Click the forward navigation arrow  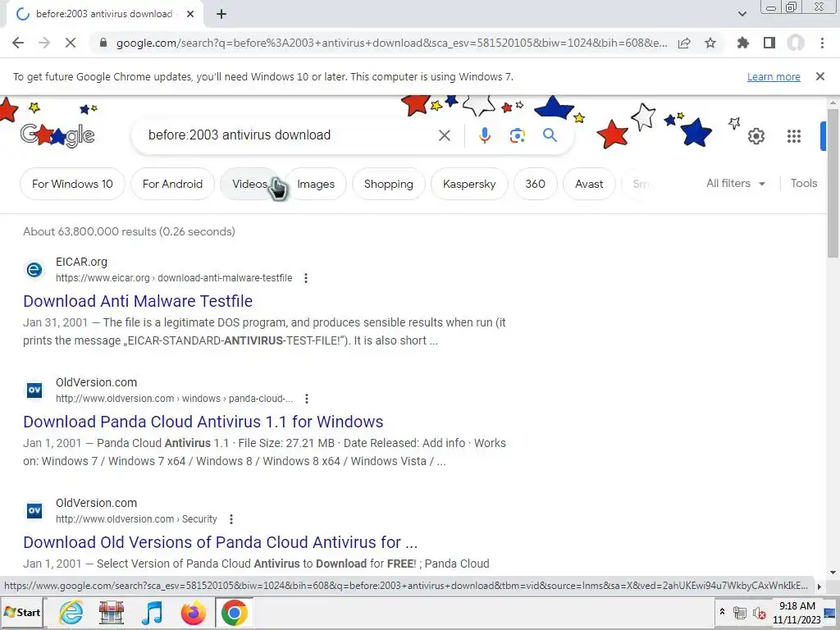[44, 43]
